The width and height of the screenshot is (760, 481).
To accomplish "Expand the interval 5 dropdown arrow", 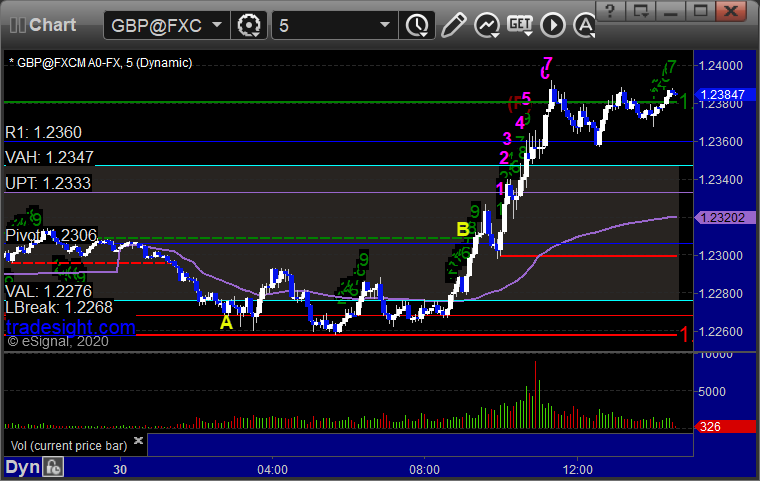I will (385, 24).
